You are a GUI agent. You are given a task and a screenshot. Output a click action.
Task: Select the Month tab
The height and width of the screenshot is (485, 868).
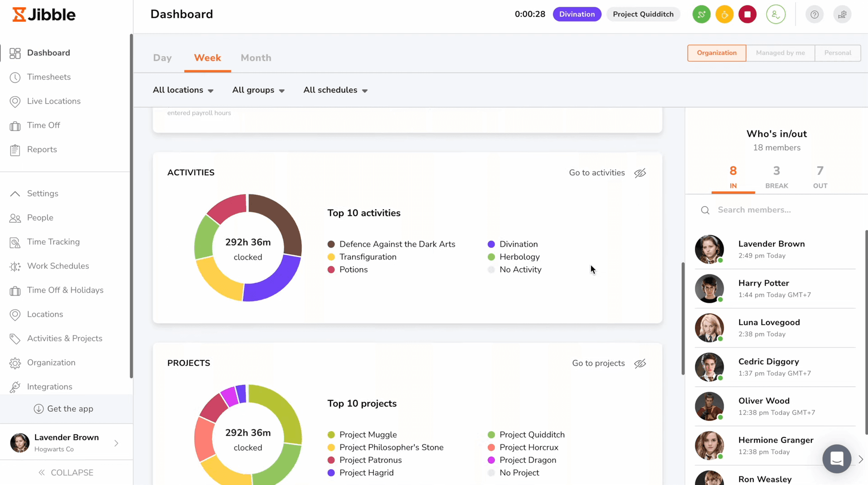click(x=256, y=58)
